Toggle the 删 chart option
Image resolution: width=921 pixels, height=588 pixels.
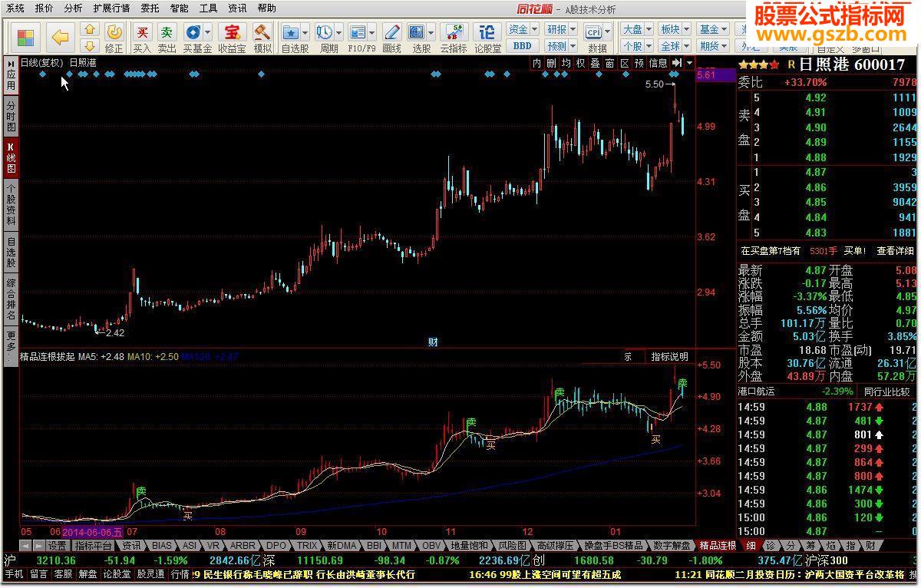point(551,63)
